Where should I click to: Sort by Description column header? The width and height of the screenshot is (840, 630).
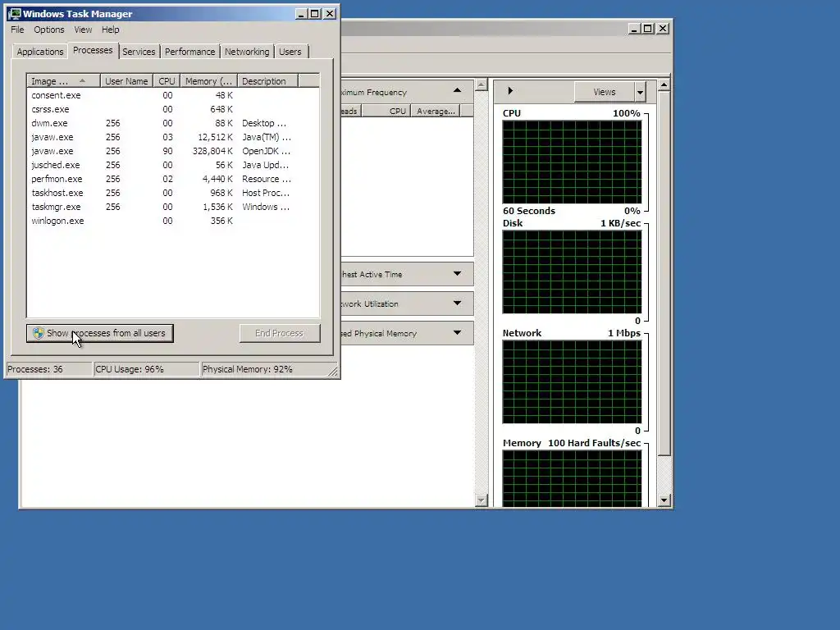(x=268, y=81)
